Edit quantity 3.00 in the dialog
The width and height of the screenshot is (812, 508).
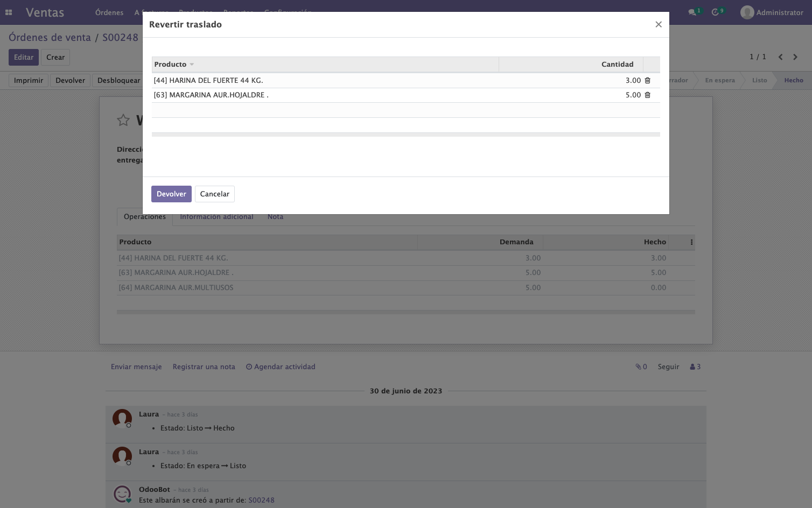click(x=633, y=80)
